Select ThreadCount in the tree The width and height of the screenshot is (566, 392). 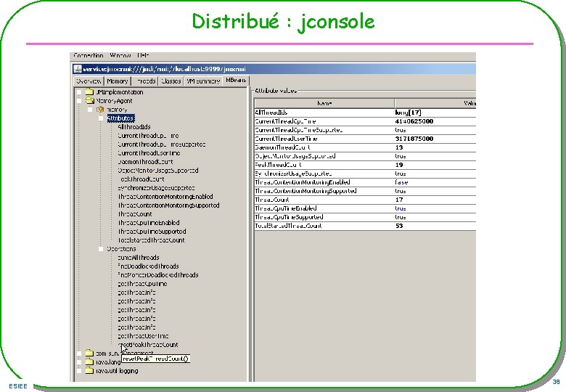tap(135, 213)
